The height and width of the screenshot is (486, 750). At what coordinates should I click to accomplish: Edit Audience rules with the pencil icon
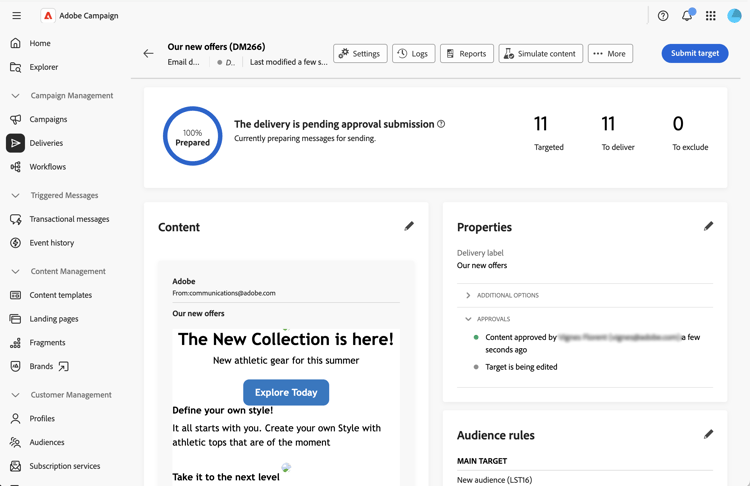coord(708,434)
